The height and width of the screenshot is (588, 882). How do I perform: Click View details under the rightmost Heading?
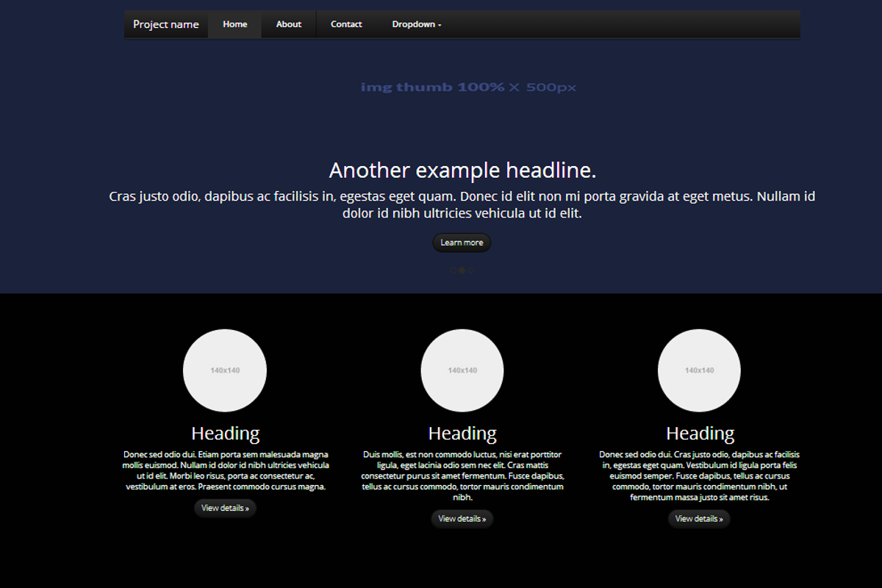(699, 518)
